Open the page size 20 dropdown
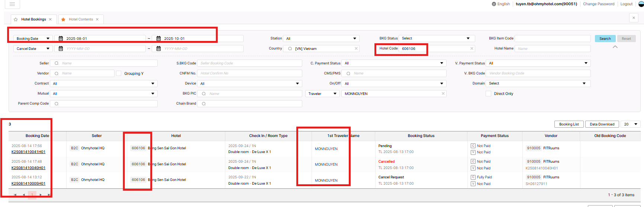644x207 pixels. click(630, 124)
